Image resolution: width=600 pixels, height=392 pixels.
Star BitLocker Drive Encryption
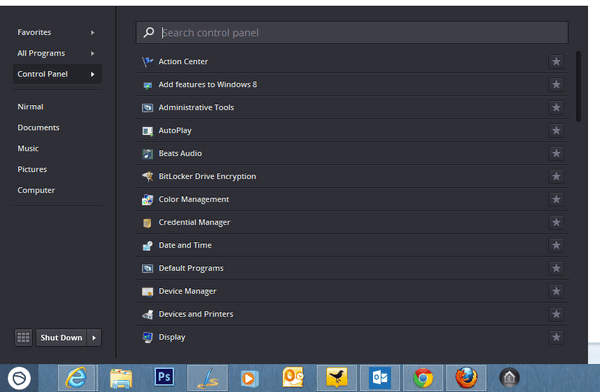(x=556, y=176)
